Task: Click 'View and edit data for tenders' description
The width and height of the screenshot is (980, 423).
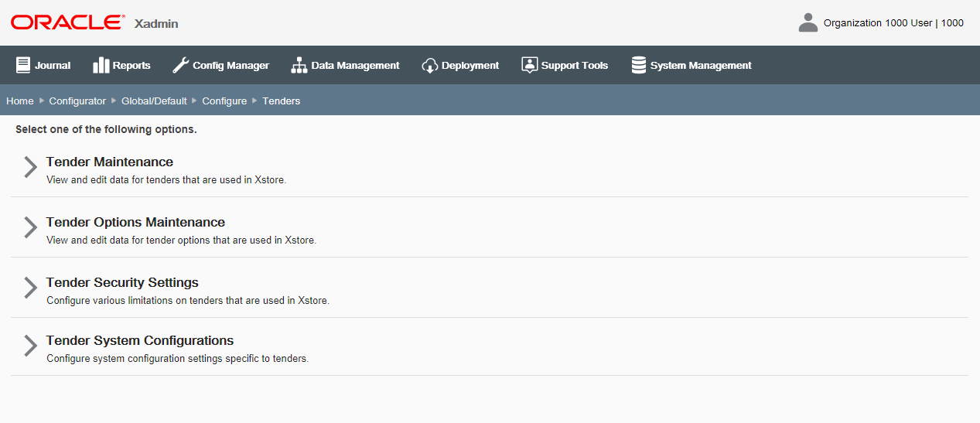Action: tap(166, 180)
